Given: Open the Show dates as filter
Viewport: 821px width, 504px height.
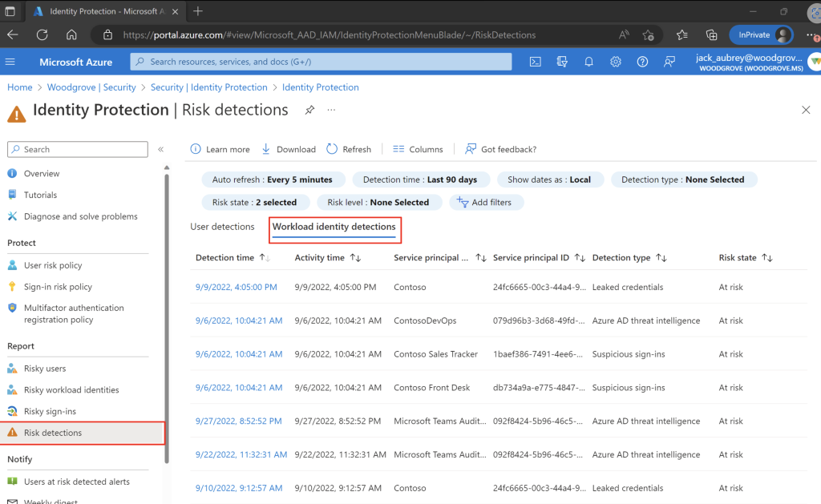Looking at the screenshot, I should pos(549,179).
